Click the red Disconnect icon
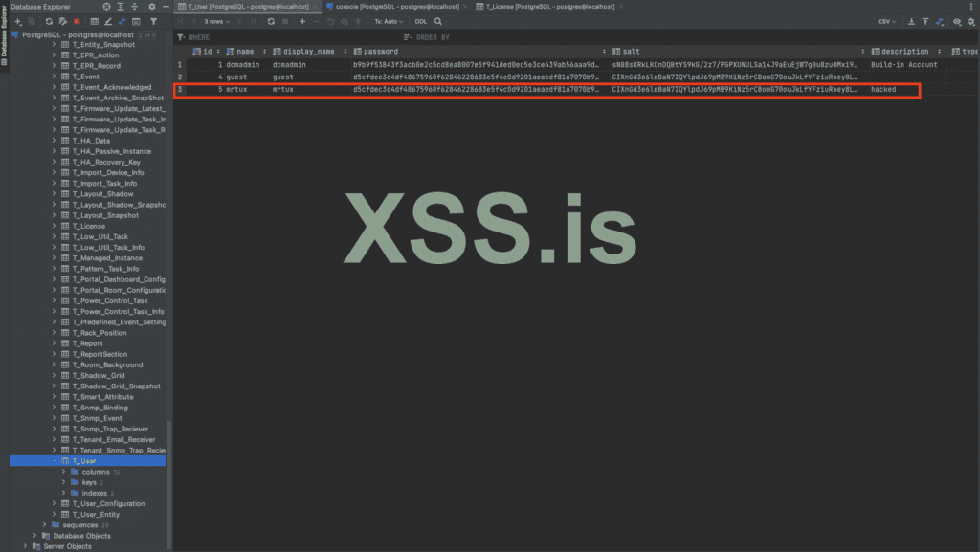This screenshot has width=980, height=552. coord(77,21)
